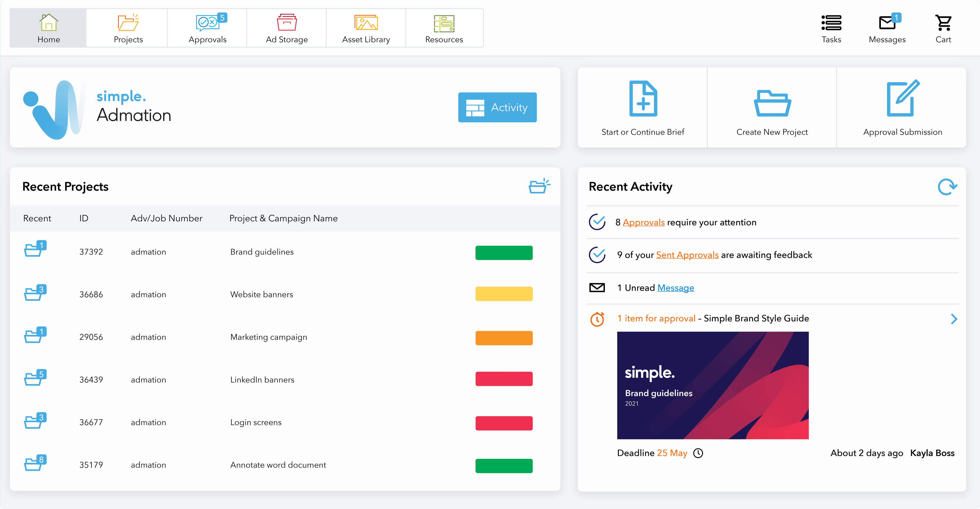Click the yellow status bar for Website banners
Screen dimensions: 980x509
click(x=504, y=294)
